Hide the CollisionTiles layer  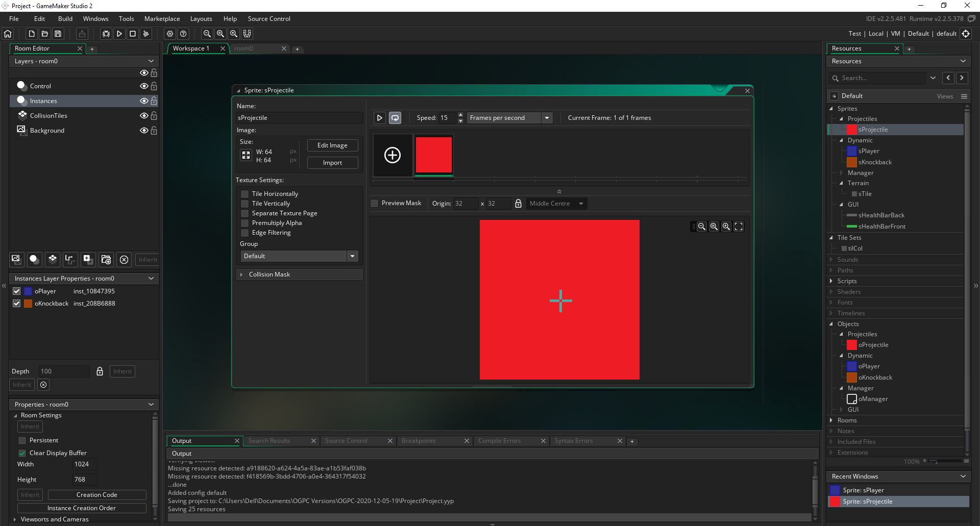(x=144, y=116)
